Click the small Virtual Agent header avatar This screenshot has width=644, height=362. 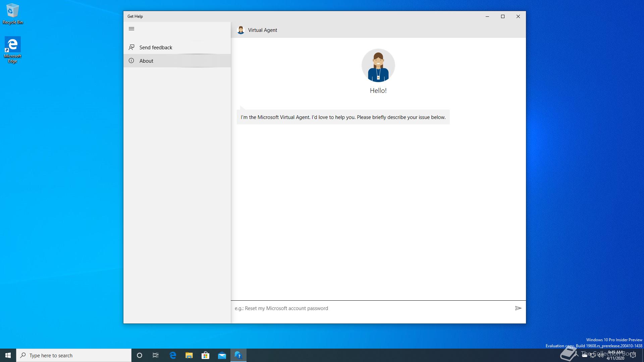[240, 30]
